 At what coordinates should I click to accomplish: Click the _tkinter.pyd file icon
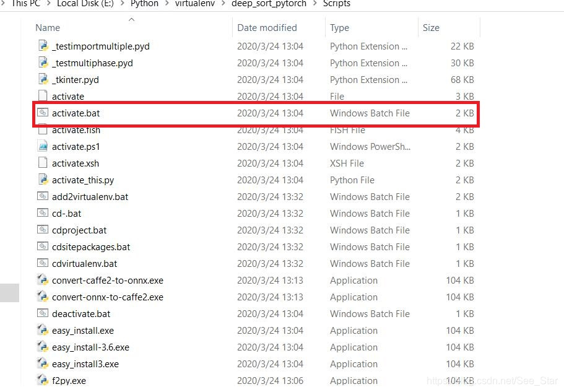(x=43, y=79)
